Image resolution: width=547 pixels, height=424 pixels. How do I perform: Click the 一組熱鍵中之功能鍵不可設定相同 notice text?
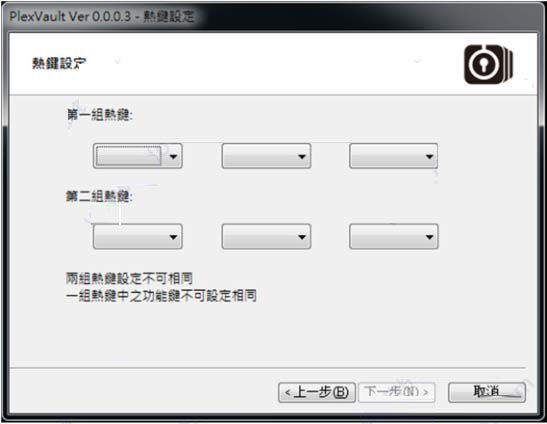[161, 296]
